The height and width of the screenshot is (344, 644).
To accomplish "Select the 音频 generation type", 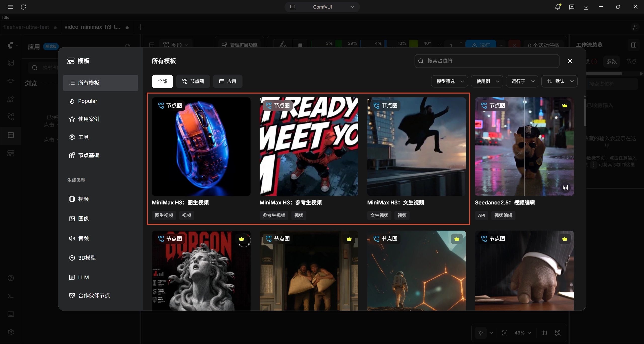I will pos(101,238).
